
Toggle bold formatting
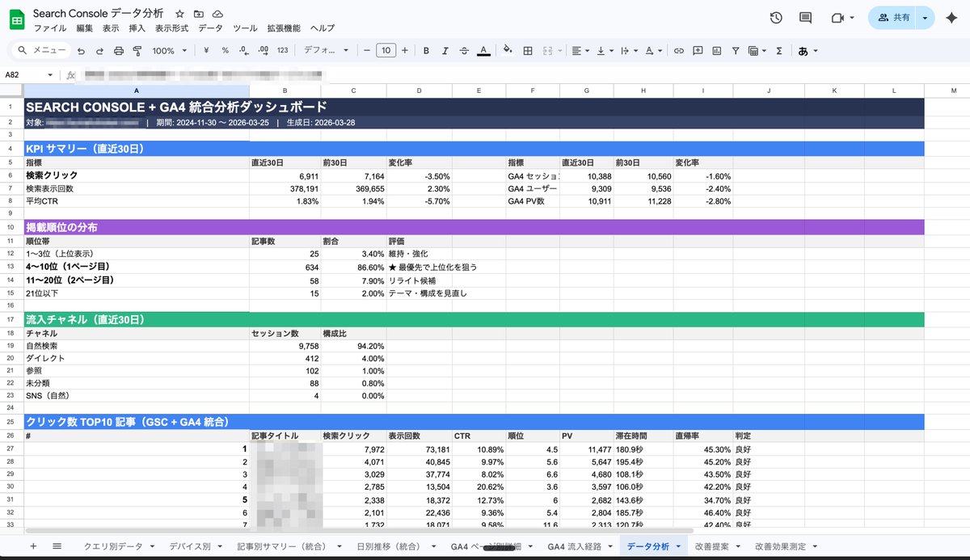426,50
